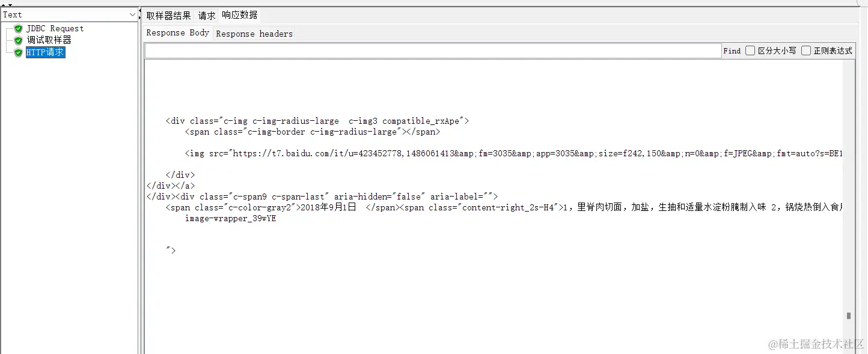Image resolution: width=868 pixels, height=354 pixels.
Task: Focus the search text field
Action: [433, 51]
